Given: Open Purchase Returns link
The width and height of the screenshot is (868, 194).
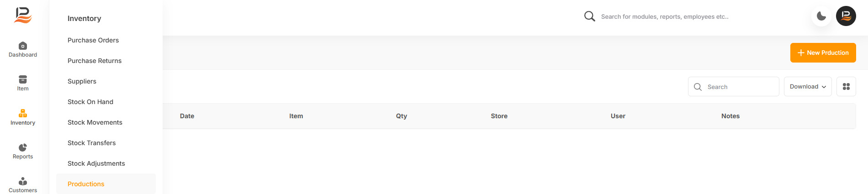Looking at the screenshot, I should click(95, 61).
